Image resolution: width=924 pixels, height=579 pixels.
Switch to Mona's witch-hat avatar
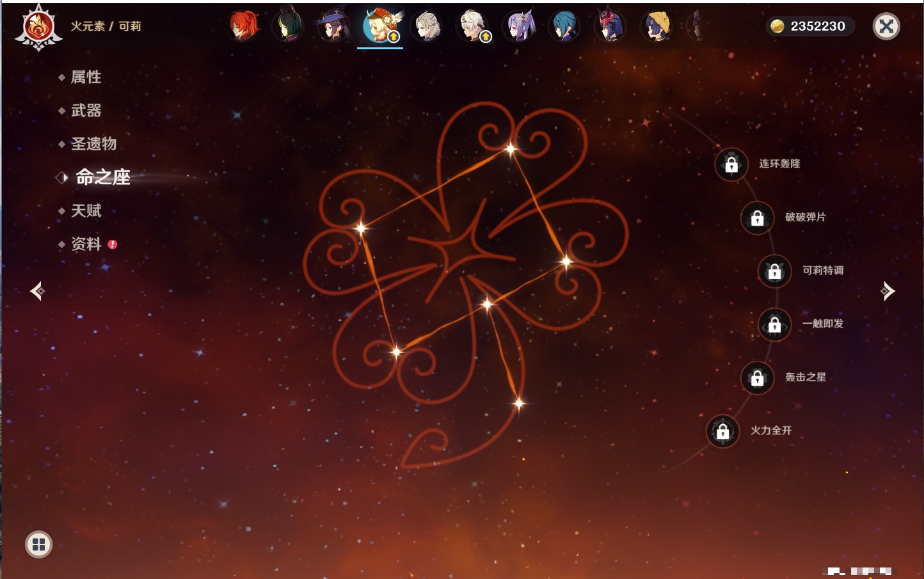pos(333,26)
